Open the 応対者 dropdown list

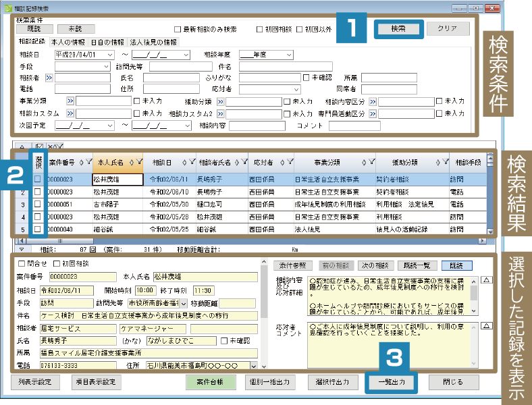click(295, 89)
